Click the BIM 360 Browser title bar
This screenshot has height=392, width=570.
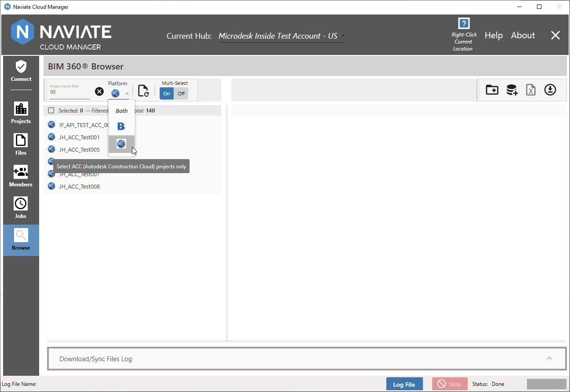coord(305,67)
